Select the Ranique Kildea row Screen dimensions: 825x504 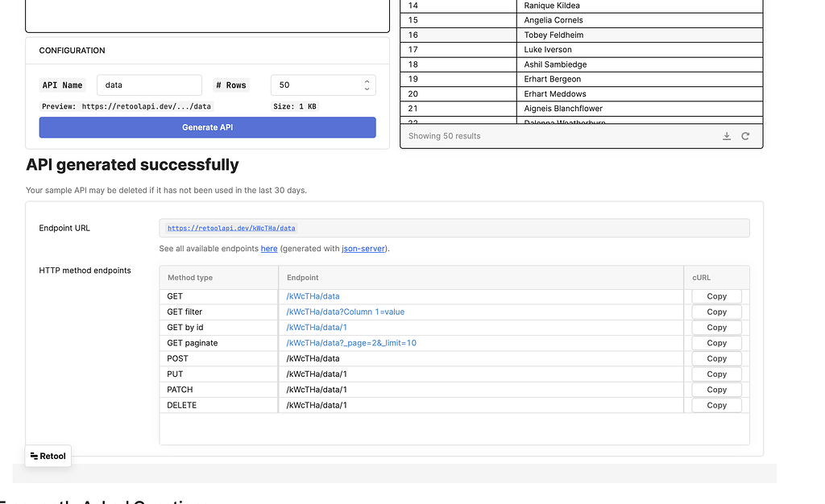coord(582,6)
